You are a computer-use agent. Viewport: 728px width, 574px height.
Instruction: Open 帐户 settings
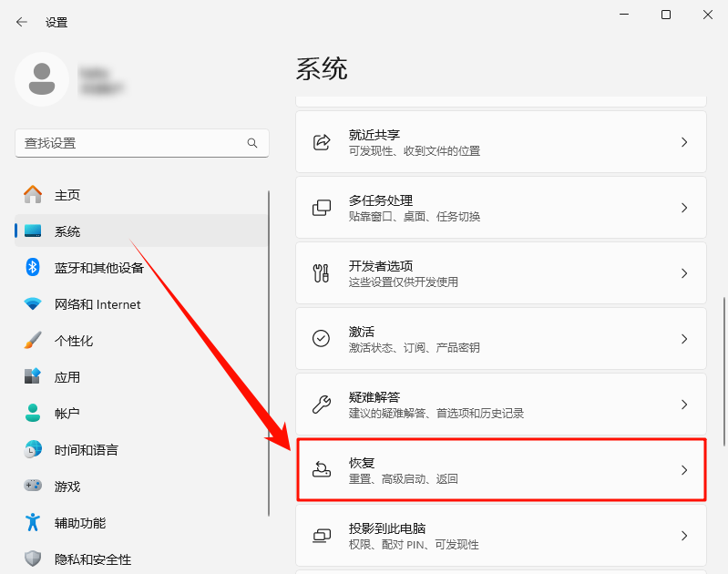pos(141,413)
